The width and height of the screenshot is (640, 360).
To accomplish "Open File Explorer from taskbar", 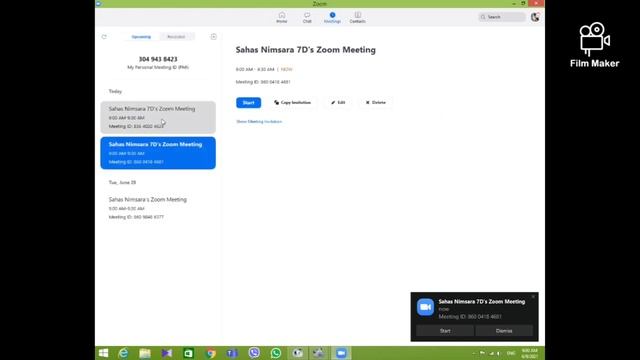I will pyautogui.click(x=145, y=353).
